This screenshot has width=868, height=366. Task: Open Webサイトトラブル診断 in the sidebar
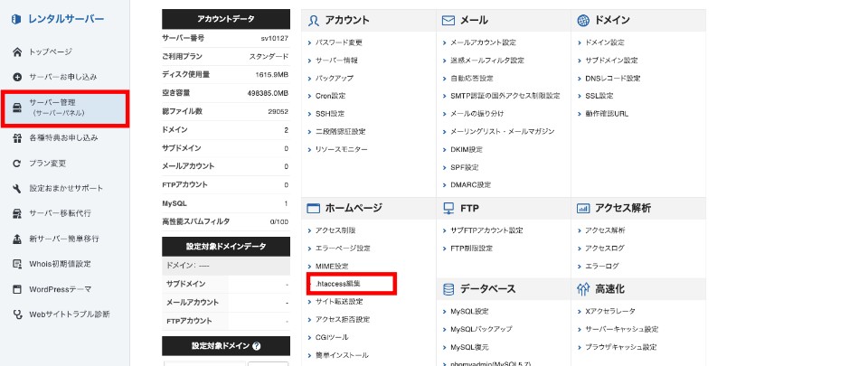(x=70, y=314)
